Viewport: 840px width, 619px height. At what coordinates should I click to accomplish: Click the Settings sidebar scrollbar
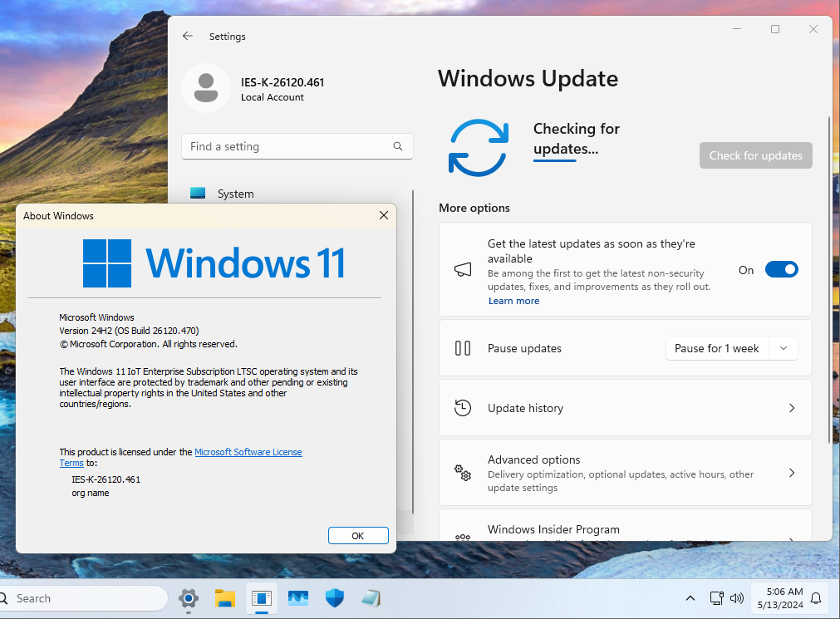pyautogui.click(x=413, y=351)
